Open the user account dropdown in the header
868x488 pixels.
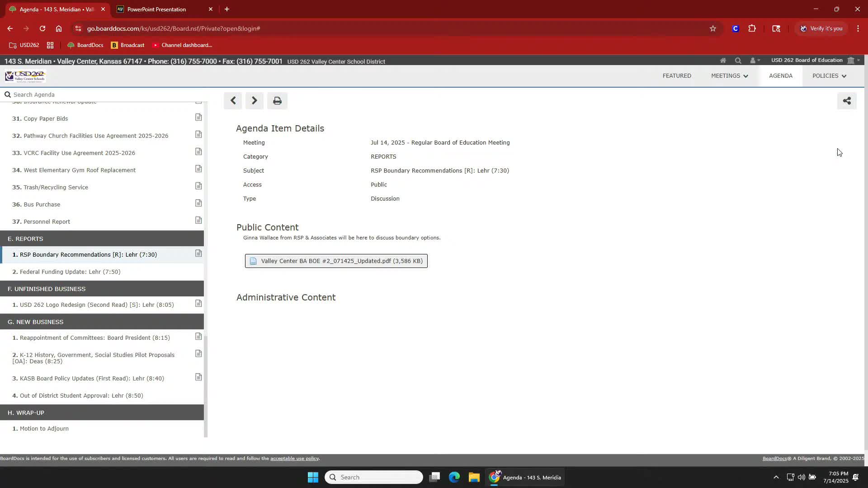(755, 61)
